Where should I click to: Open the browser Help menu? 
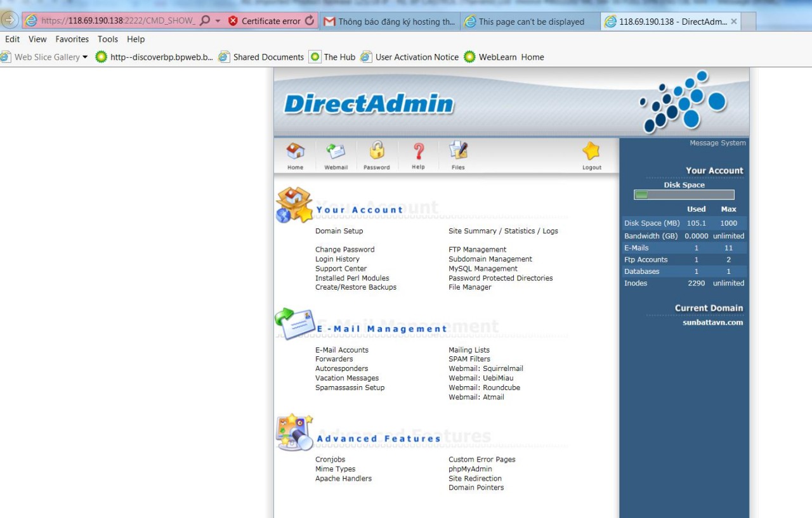[x=136, y=39]
